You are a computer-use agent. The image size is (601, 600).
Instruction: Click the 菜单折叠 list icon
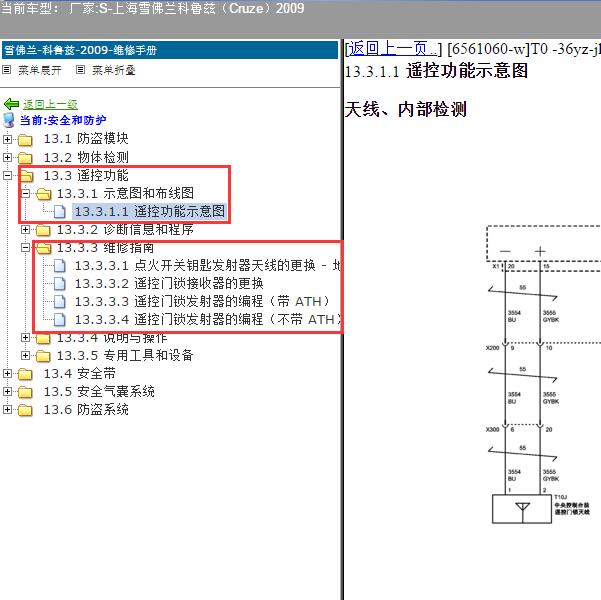[80, 70]
